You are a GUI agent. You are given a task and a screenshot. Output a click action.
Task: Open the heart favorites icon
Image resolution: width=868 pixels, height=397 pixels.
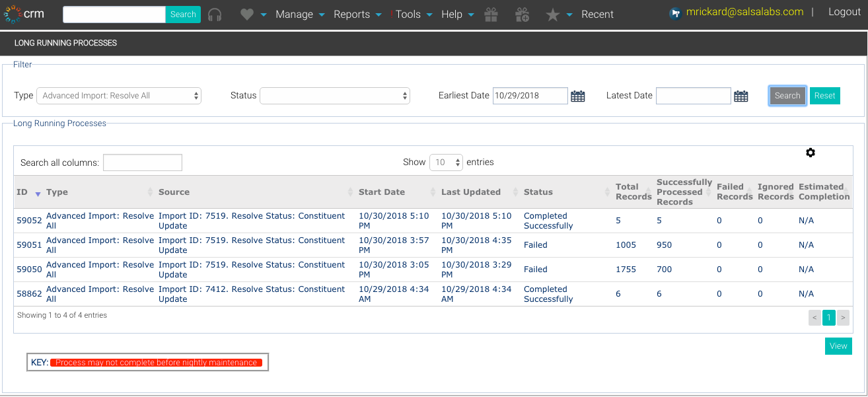[x=247, y=15]
